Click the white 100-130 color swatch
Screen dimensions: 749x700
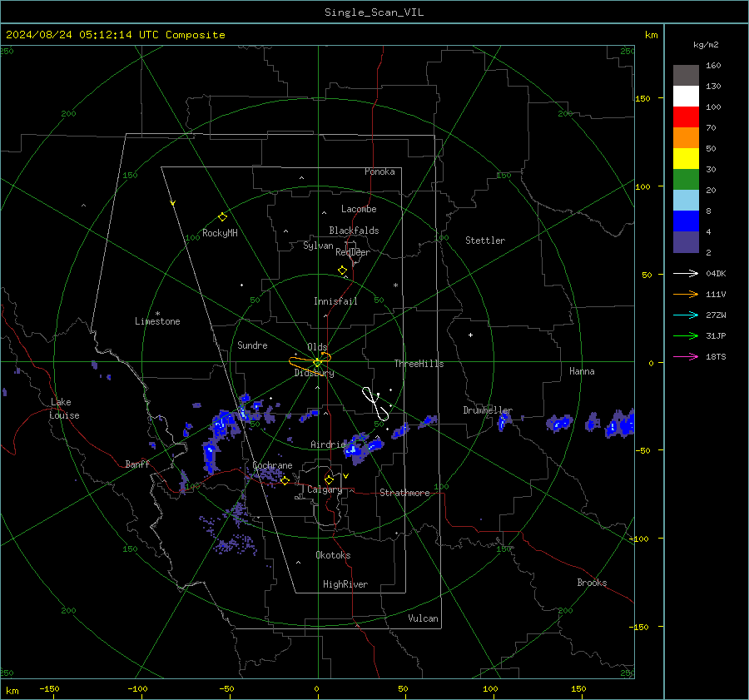[x=686, y=97]
